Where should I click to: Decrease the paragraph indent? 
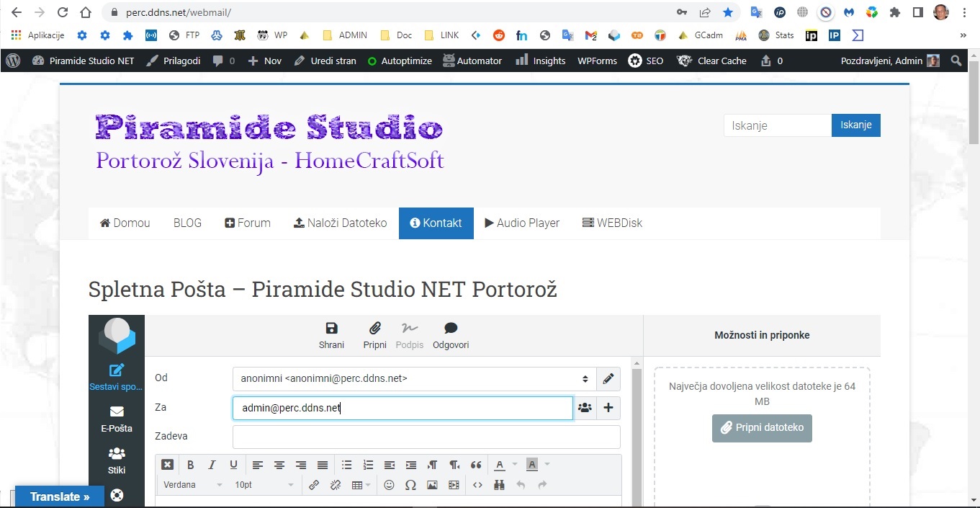click(390, 465)
